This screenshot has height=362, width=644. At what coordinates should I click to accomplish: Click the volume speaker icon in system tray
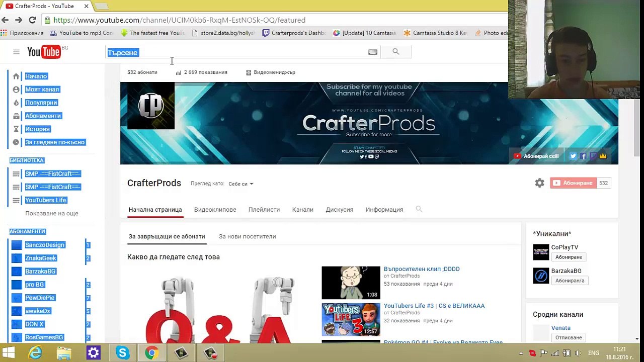(x=578, y=353)
